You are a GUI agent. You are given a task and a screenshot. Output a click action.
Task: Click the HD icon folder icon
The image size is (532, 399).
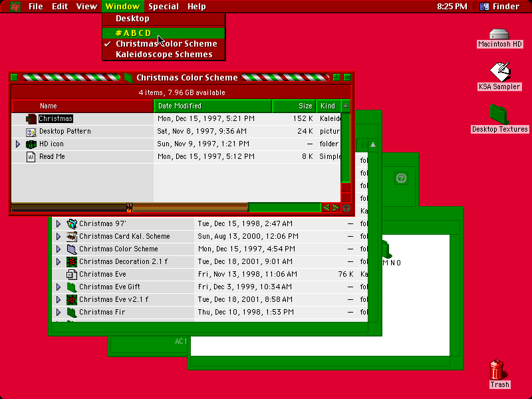[x=31, y=144]
